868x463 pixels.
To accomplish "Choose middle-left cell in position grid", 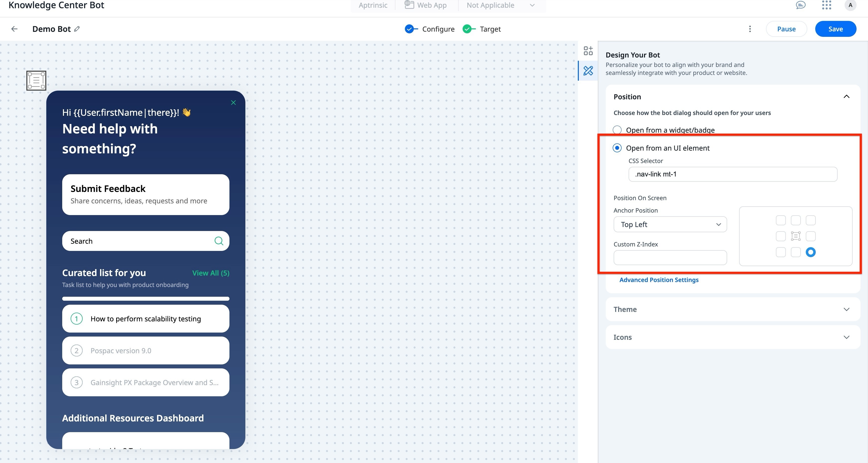I will (781, 236).
